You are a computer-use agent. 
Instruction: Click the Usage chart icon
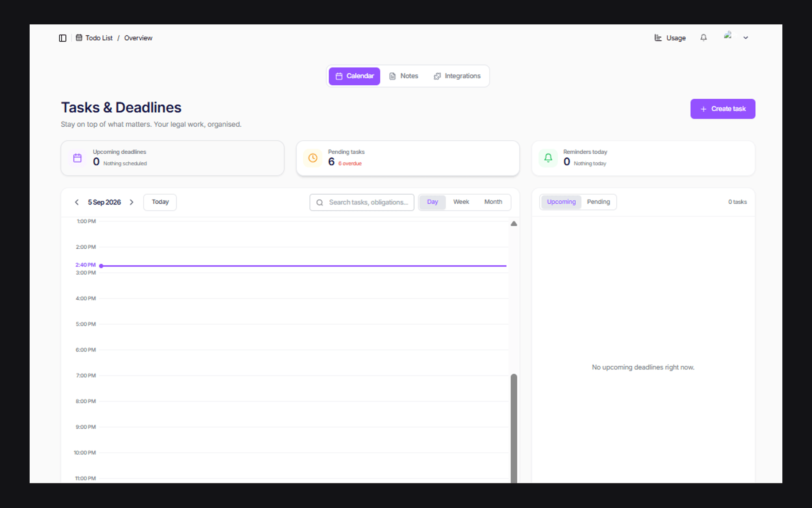coord(658,38)
